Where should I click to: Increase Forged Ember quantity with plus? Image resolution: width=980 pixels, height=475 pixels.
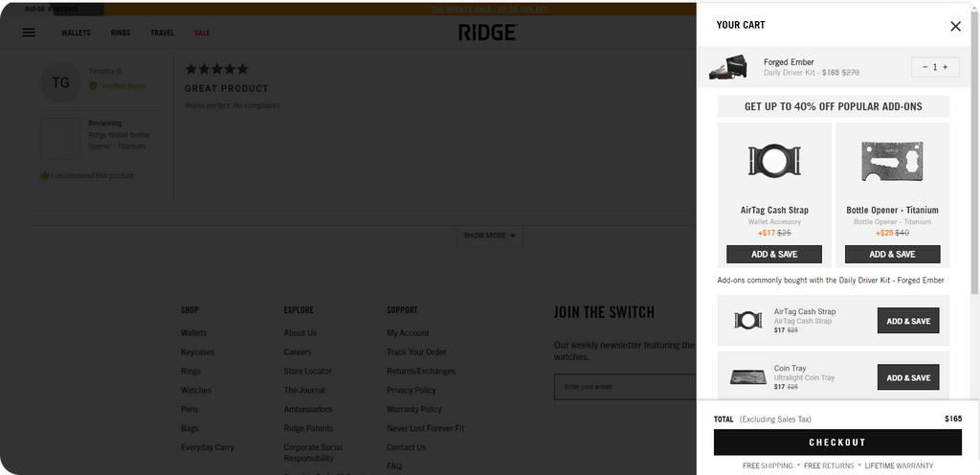[945, 67]
